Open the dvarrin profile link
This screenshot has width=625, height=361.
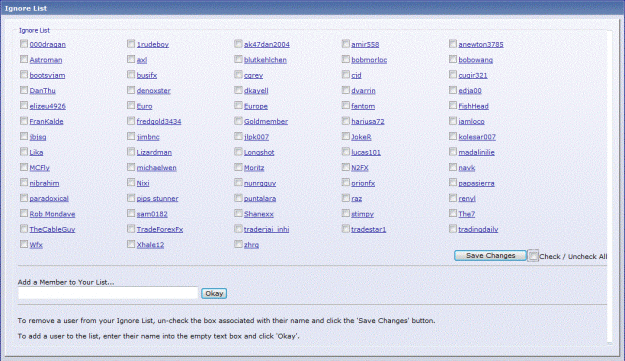pos(363,91)
